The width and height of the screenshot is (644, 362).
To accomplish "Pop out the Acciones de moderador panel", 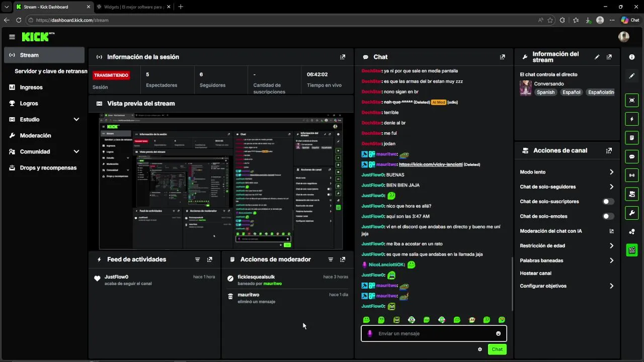I will coord(343,259).
